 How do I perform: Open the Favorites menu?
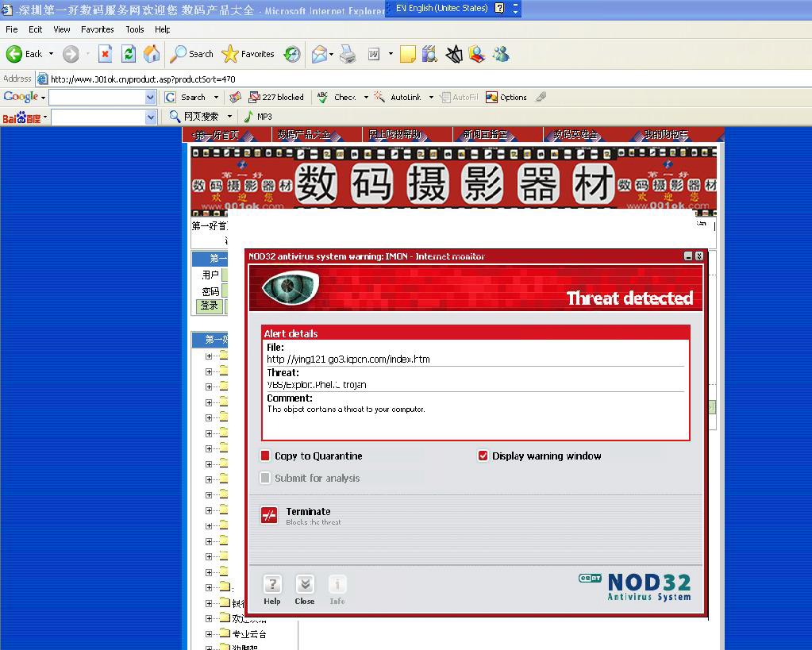coord(98,29)
